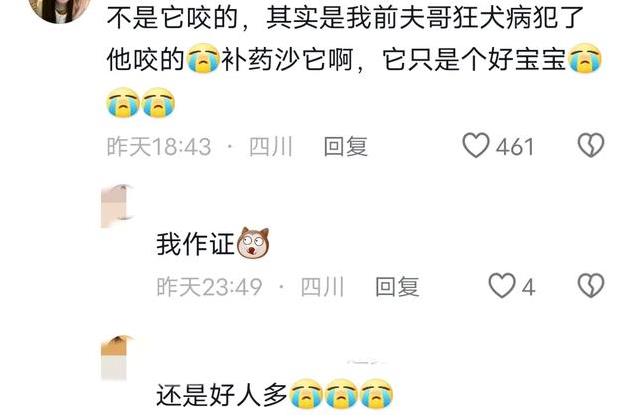
Task: Tap the 昨天18:43 timestamp
Action: click(159, 147)
